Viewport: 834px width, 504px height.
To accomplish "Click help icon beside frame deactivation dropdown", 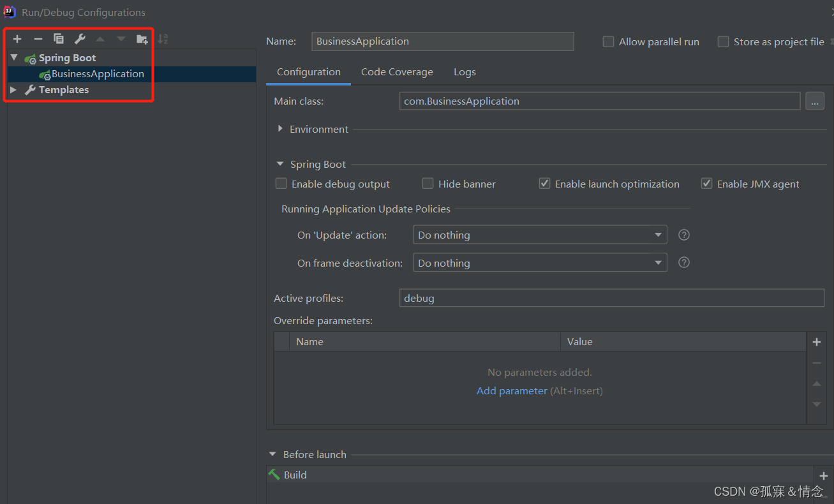I will (x=684, y=262).
